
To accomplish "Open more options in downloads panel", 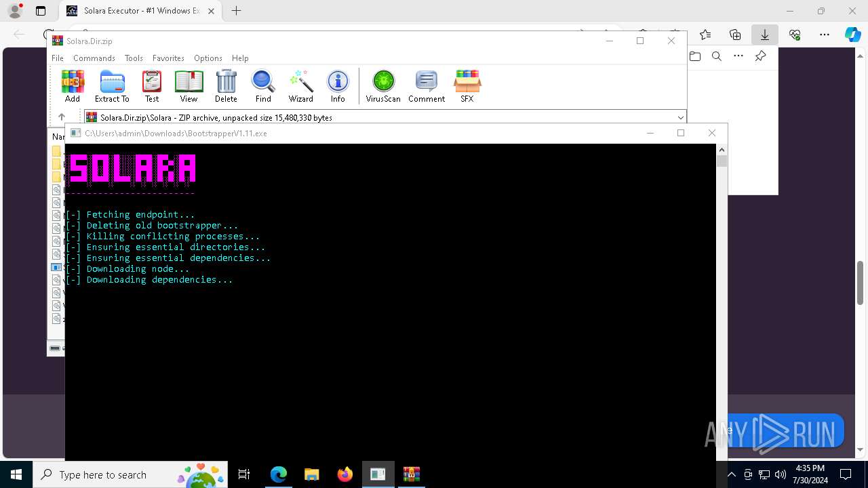I will pyautogui.click(x=738, y=56).
